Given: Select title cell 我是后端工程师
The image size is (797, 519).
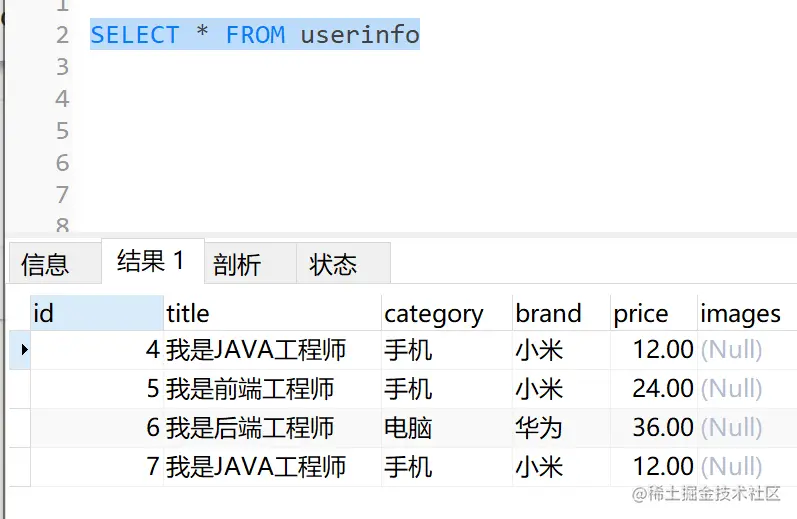Looking at the screenshot, I should click(272, 428).
